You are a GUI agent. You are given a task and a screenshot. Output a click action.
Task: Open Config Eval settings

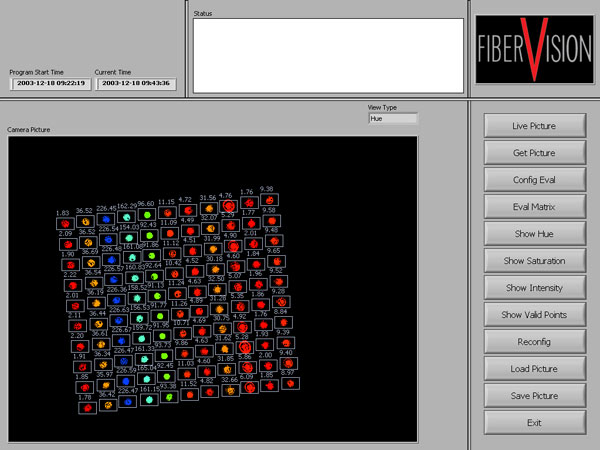click(x=533, y=180)
